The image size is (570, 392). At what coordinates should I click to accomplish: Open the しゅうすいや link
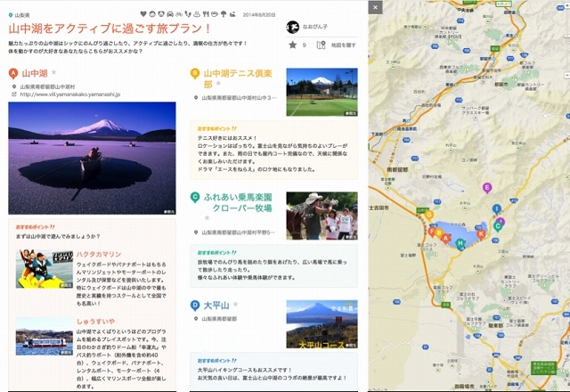tap(95, 322)
